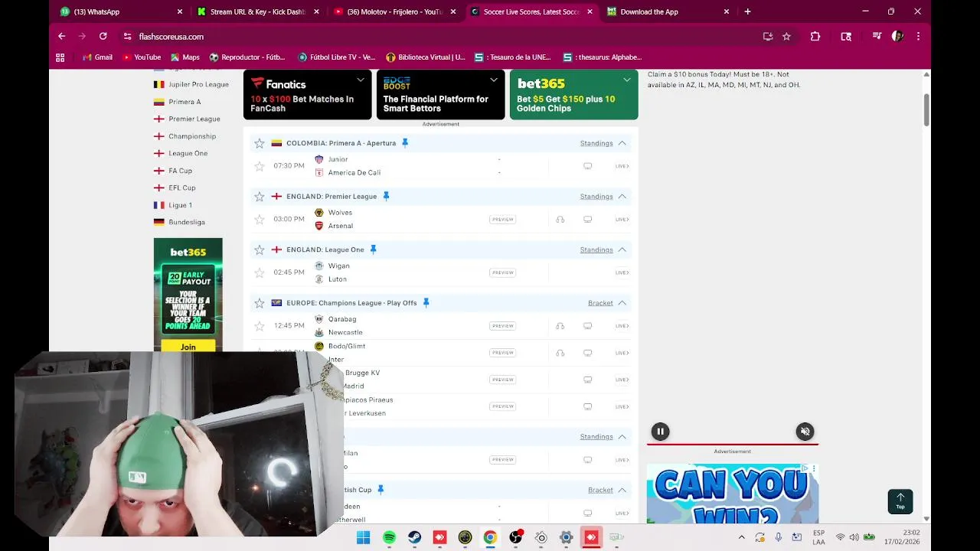Image resolution: width=980 pixels, height=551 pixels.
Task: Toggle pin icon on Scottish Cup header
Action: tap(380, 490)
